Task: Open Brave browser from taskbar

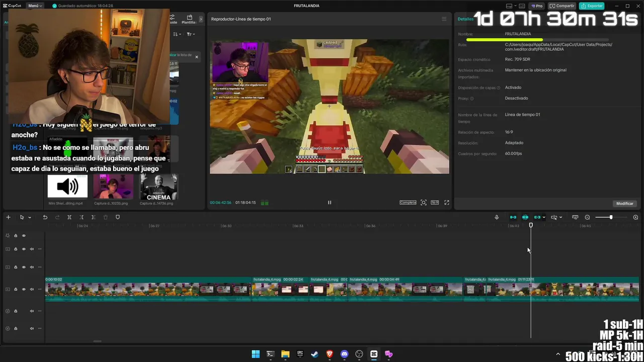Action: pos(330,354)
